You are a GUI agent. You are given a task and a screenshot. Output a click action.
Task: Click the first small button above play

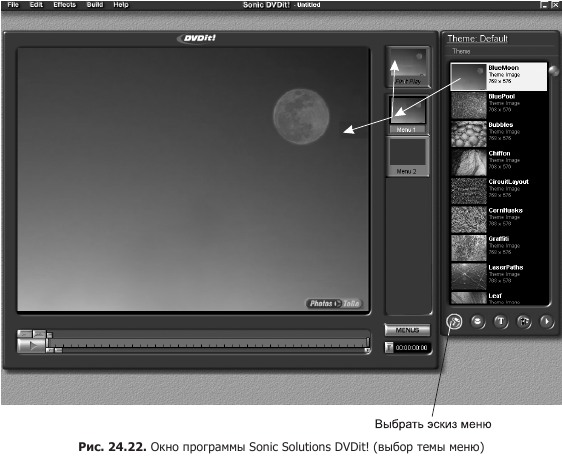[25, 333]
